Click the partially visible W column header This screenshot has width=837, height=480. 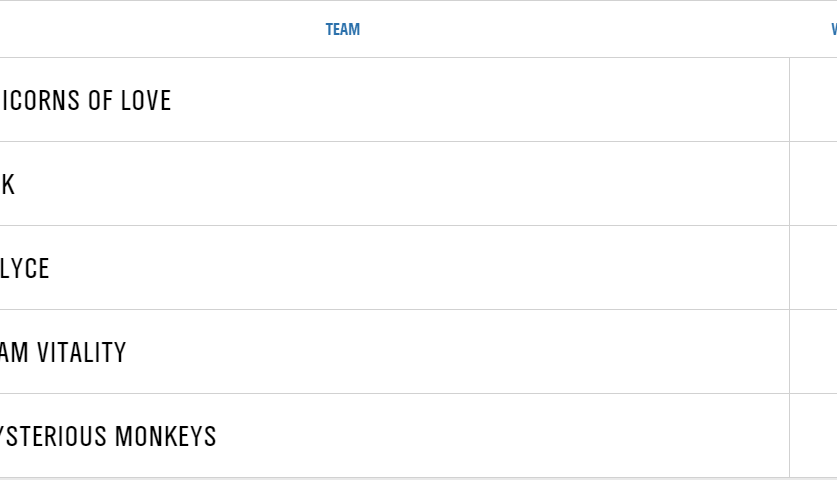click(832, 29)
